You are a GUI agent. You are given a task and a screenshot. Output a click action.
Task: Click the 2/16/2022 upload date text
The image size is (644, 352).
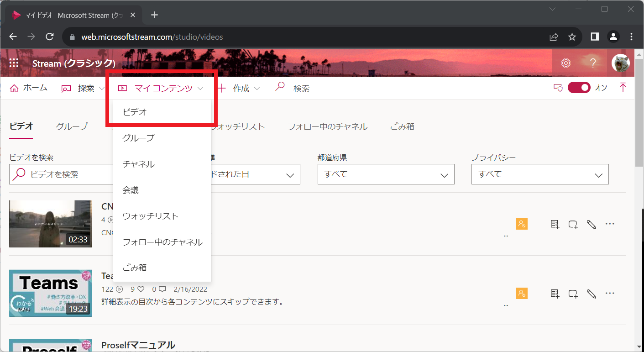coord(190,289)
